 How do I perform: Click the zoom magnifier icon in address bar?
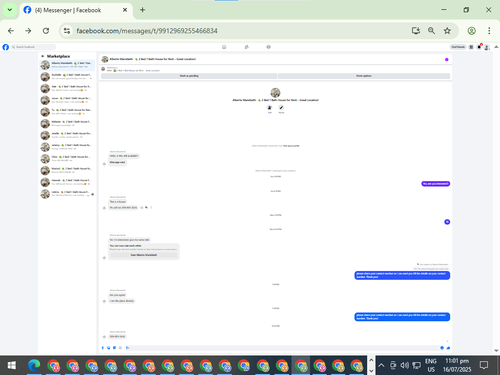[x=431, y=31]
